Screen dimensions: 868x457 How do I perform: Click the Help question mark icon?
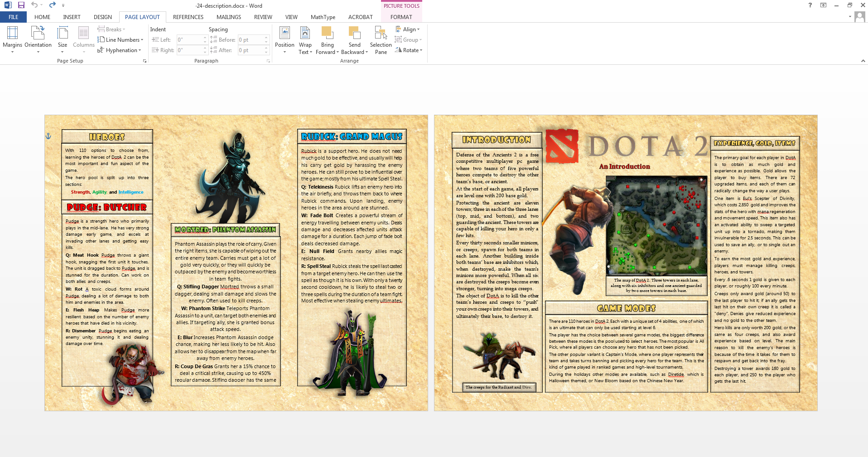pyautogui.click(x=810, y=5)
